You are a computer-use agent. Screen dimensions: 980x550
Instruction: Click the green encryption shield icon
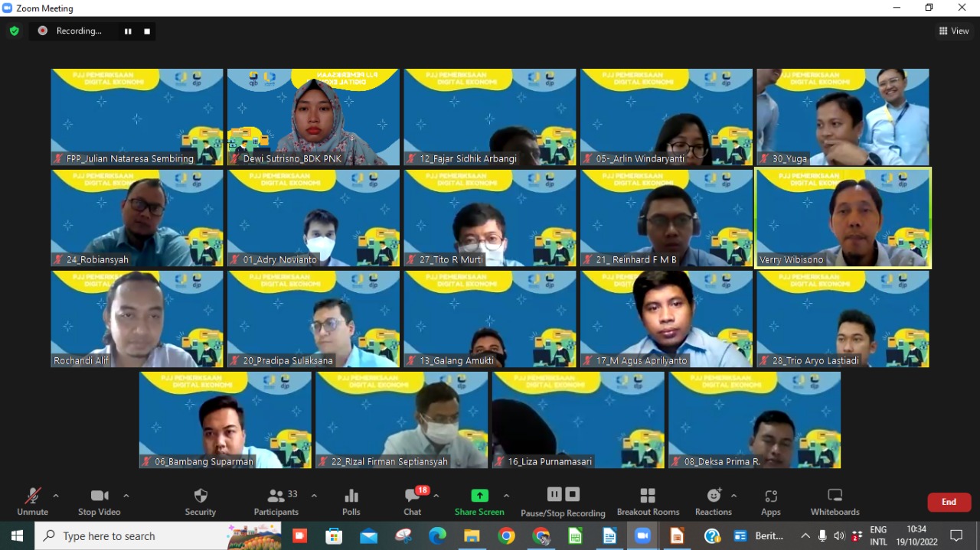[x=14, y=31]
